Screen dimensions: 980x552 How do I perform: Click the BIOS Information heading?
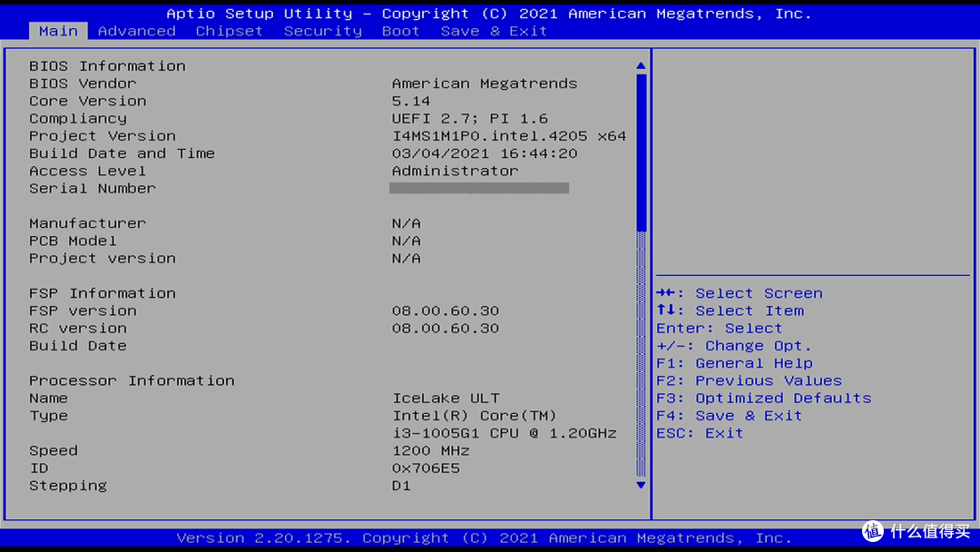(107, 65)
